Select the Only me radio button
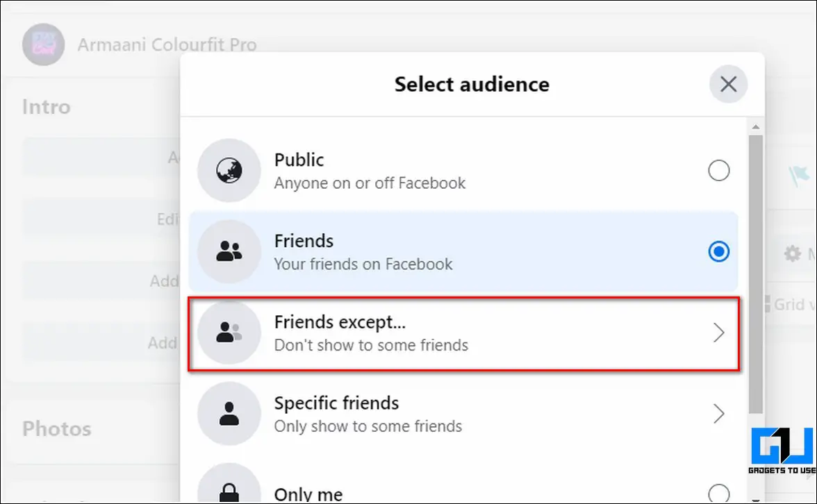Screen dimensions: 817x504 click(718, 493)
